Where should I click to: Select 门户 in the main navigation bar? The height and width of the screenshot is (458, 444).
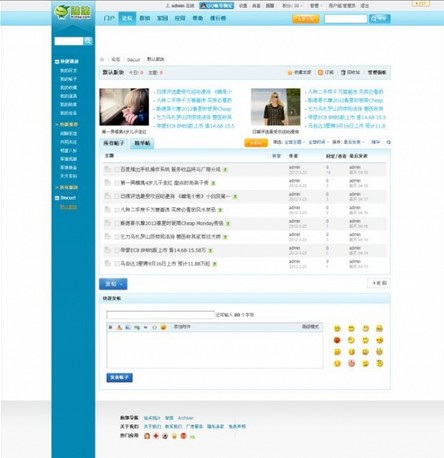[x=109, y=18]
